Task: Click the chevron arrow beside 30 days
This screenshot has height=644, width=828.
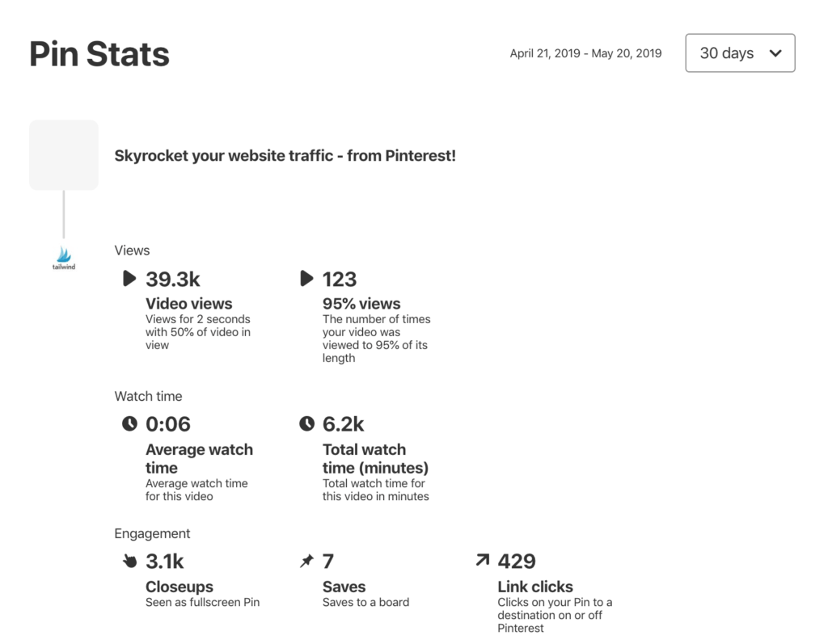Action: (775, 53)
